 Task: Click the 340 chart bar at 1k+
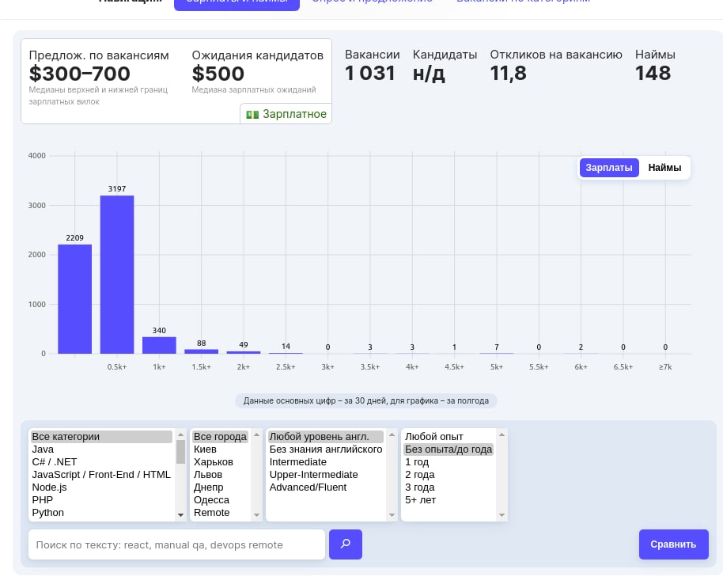click(159, 345)
